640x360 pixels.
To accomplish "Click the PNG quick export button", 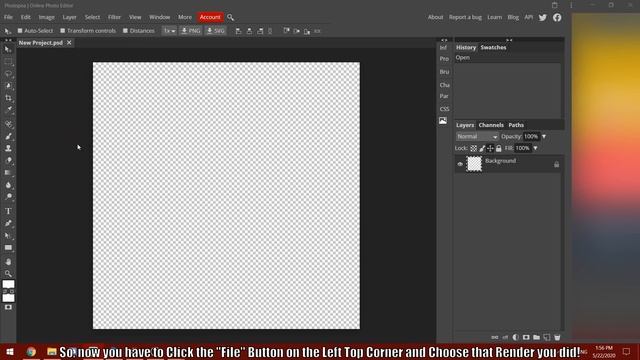I will pyautogui.click(x=191, y=31).
